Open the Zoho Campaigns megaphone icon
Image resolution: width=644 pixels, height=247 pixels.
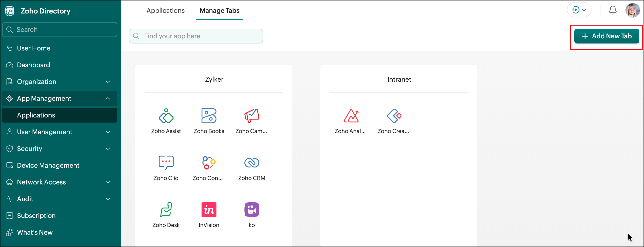click(252, 116)
